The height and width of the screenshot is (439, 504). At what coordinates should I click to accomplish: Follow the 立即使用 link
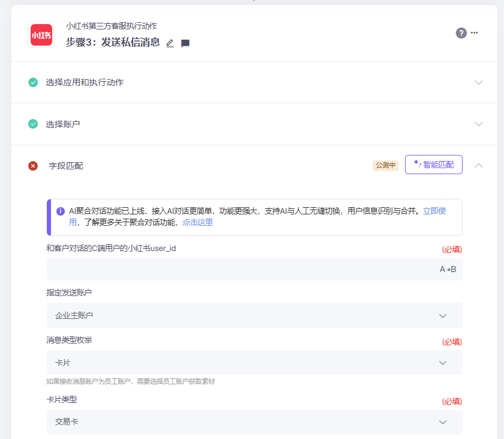[434, 211]
